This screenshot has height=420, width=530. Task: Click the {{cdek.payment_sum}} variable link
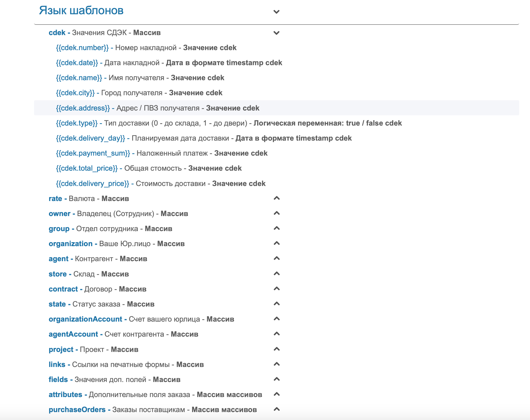[93, 153]
